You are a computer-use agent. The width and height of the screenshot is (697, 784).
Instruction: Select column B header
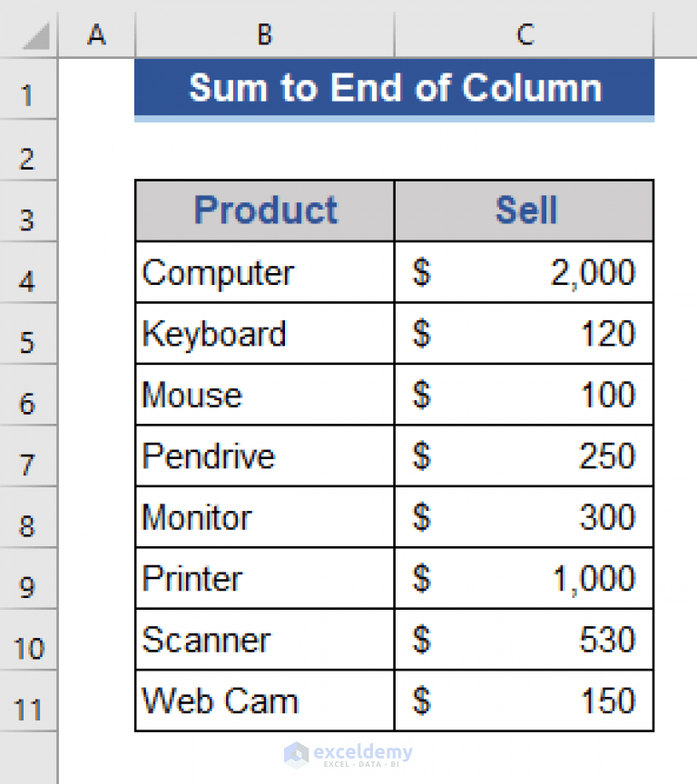coord(263,34)
